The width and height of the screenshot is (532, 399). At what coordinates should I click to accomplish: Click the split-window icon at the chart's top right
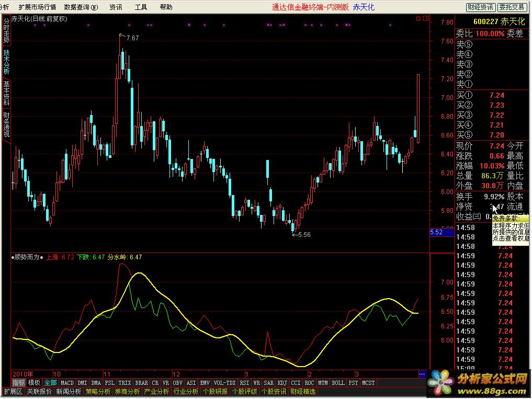[426, 18]
